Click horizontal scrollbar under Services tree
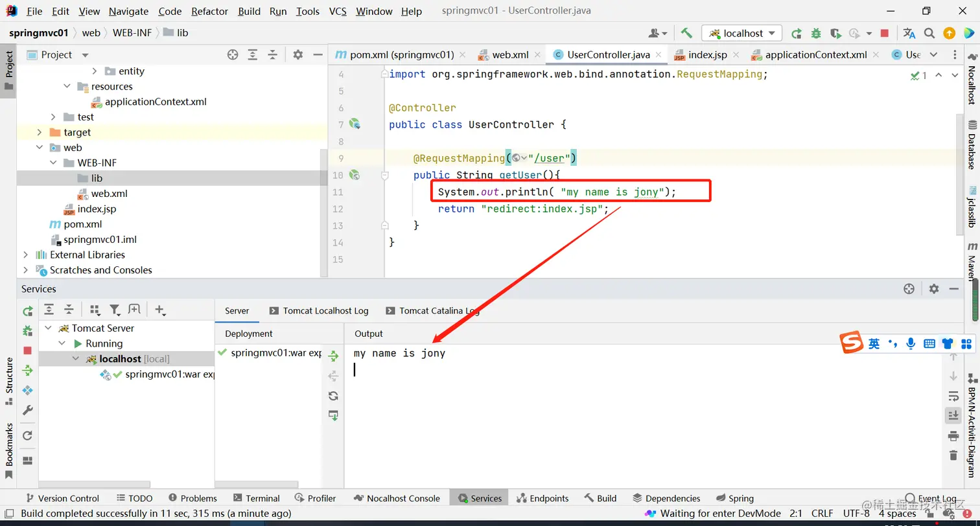The image size is (980, 526). click(x=95, y=485)
